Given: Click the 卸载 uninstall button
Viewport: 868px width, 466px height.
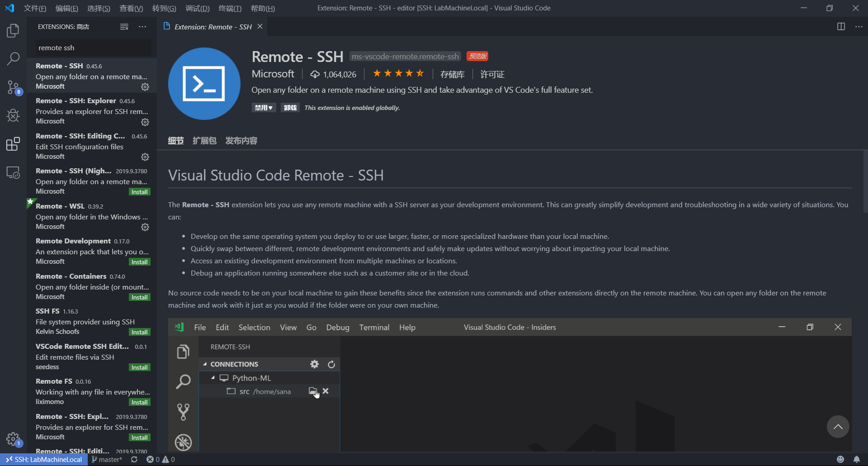Looking at the screenshot, I should pyautogui.click(x=290, y=108).
